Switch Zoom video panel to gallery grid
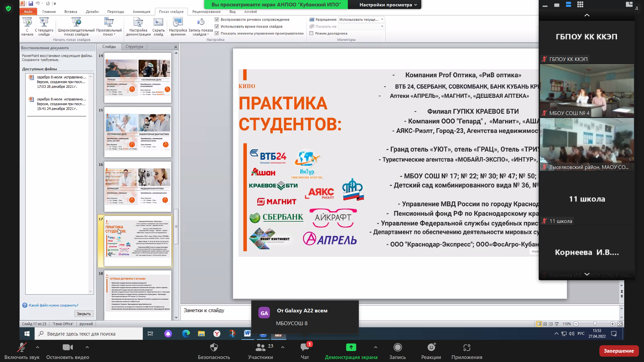The width and height of the screenshot is (644, 362). pos(580,5)
